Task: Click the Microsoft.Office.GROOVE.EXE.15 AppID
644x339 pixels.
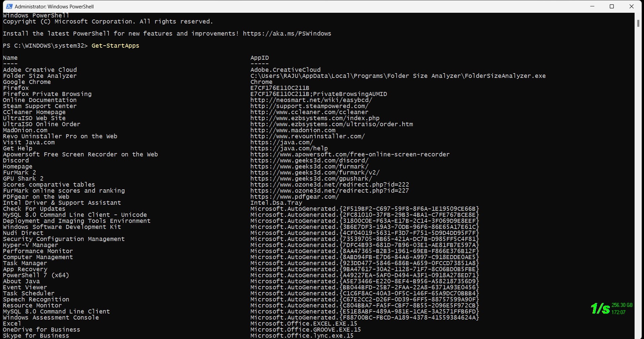Action: pyautogui.click(x=306, y=330)
